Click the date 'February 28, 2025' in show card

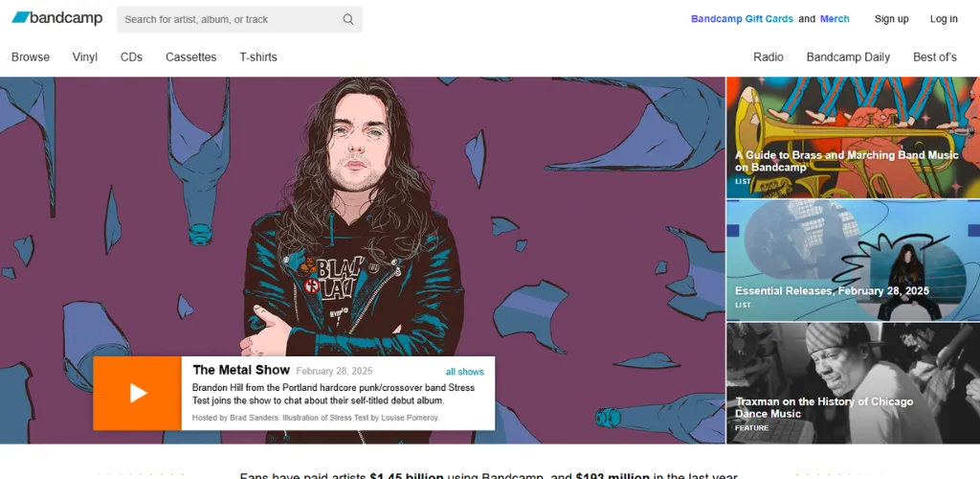[334, 371]
